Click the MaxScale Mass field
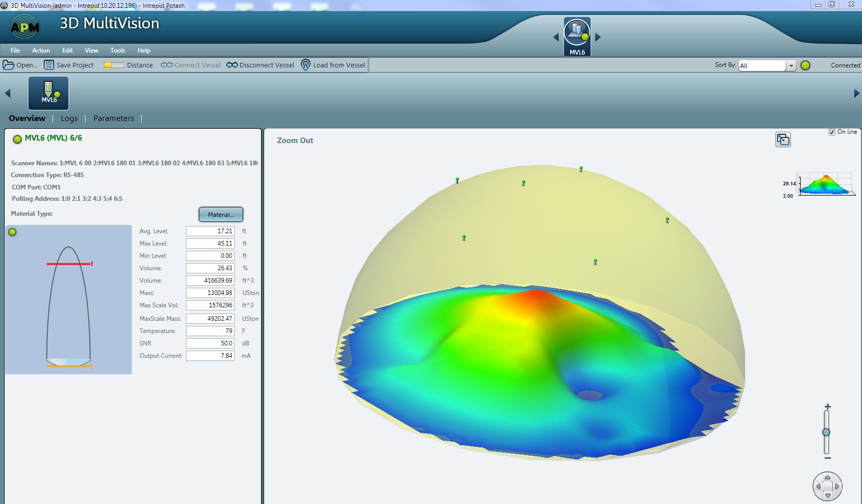862x504 pixels. (210, 319)
